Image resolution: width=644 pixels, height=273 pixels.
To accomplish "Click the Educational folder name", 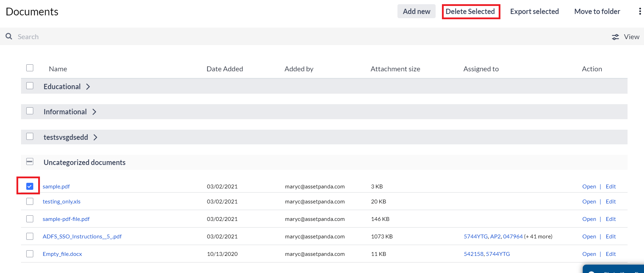I will (62, 87).
